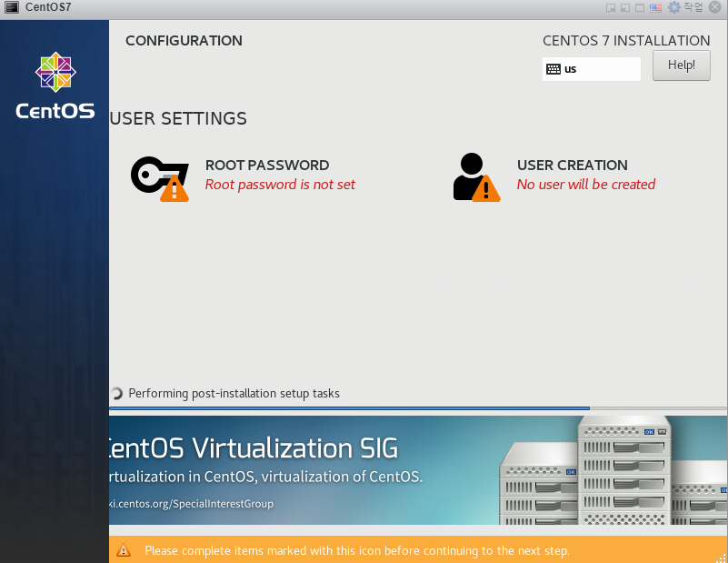Click the USER SETTINGS heading
The width and height of the screenshot is (728, 563).
point(178,118)
